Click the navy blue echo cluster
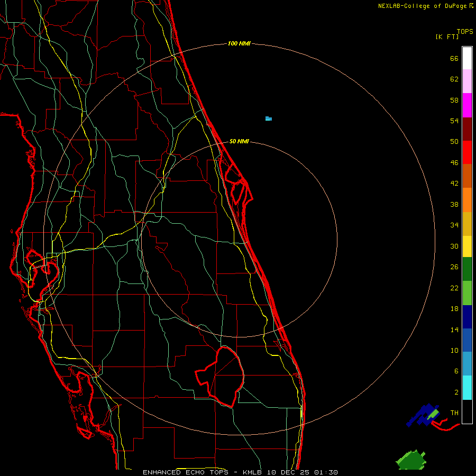Screen dimensions: 476x476 click(423, 415)
